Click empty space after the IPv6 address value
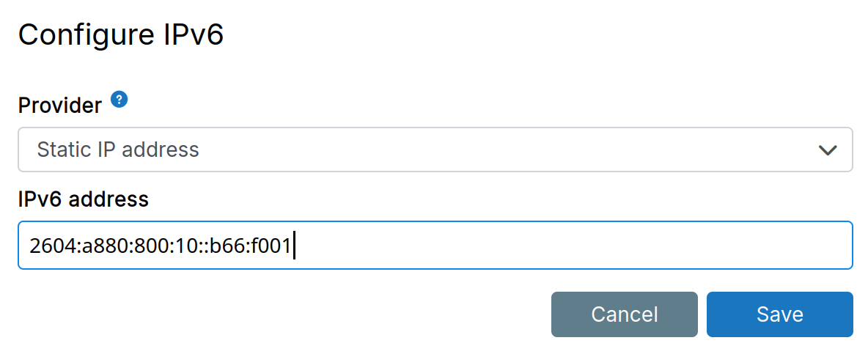868x354 pixels. coord(572,246)
